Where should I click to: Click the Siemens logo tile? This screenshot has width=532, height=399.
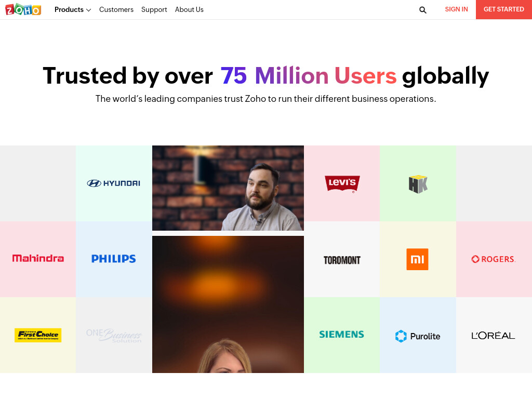pyautogui.click(x=342, y=335)
